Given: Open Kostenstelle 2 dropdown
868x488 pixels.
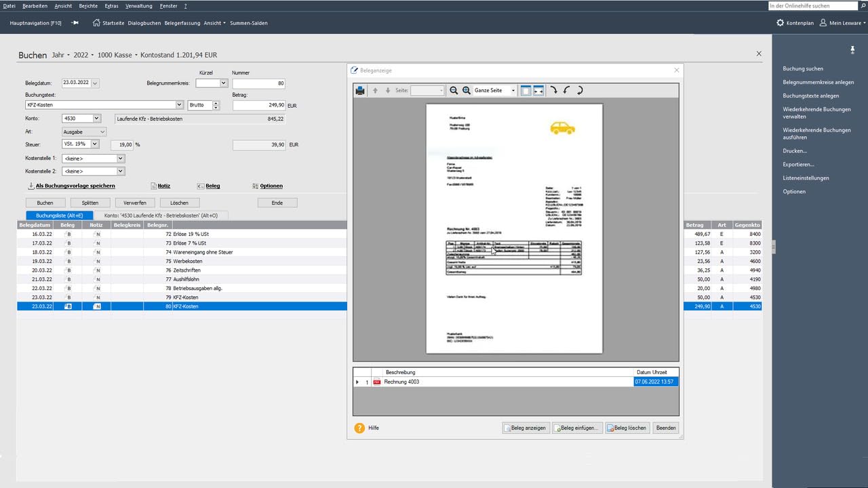Looking at the screenshot, I should (x=121, y=171).
